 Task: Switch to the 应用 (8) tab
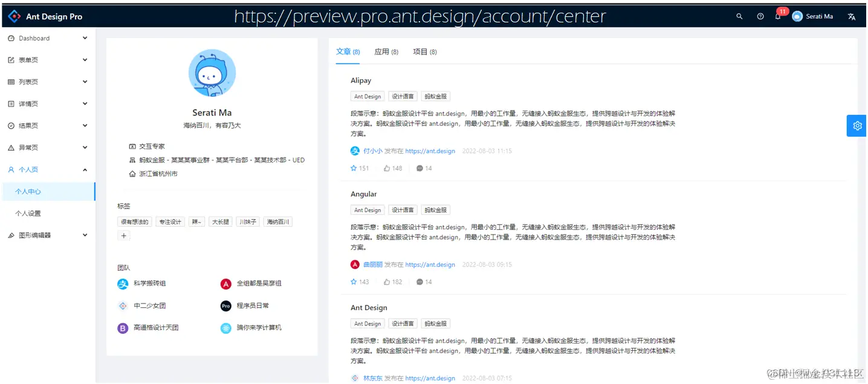pos(386,52)
